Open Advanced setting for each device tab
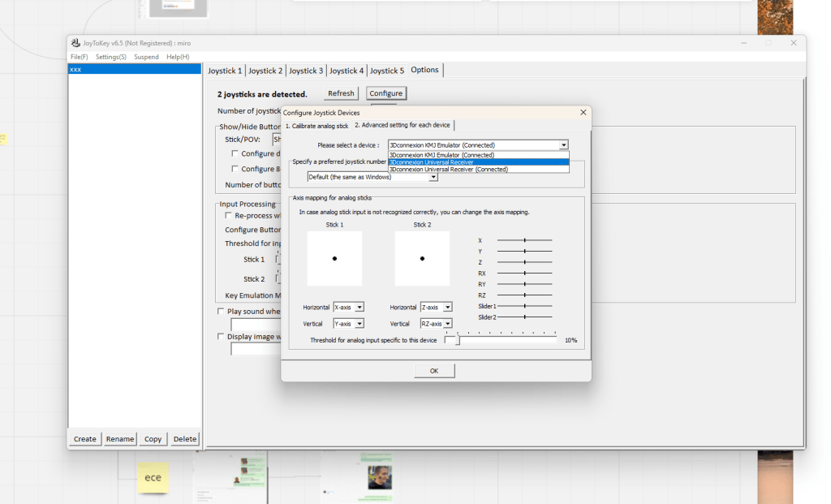The width and height of the screenshot is (831, 504). point(403,125)
